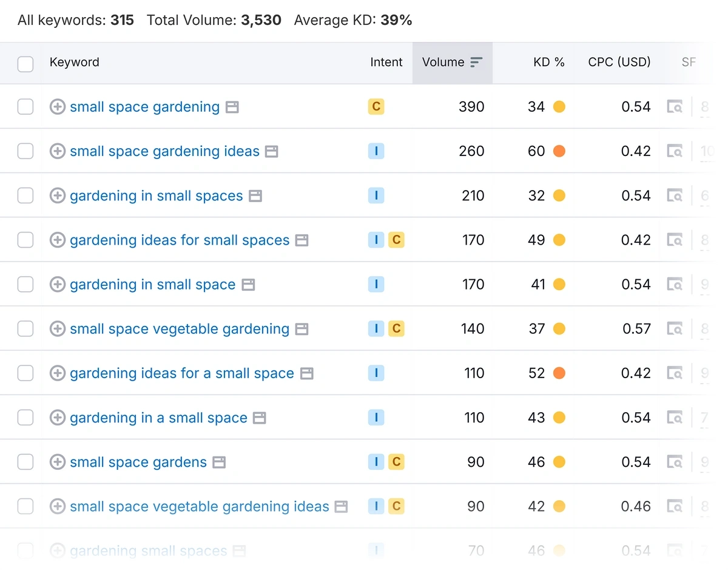The image size is (728, 570).
Task: Mark checkbox for 'gardening ideas for a small space'
Action: coord(25,373)
